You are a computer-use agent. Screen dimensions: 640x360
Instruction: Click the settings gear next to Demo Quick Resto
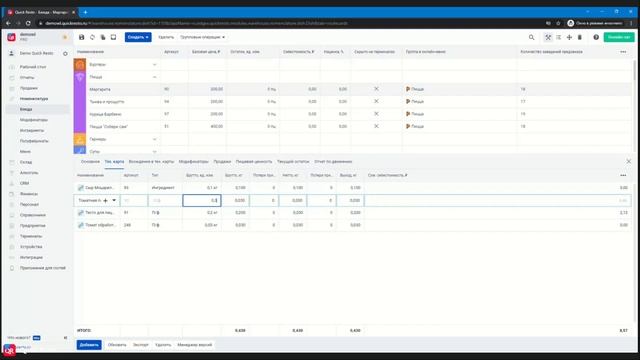(65, 53)
